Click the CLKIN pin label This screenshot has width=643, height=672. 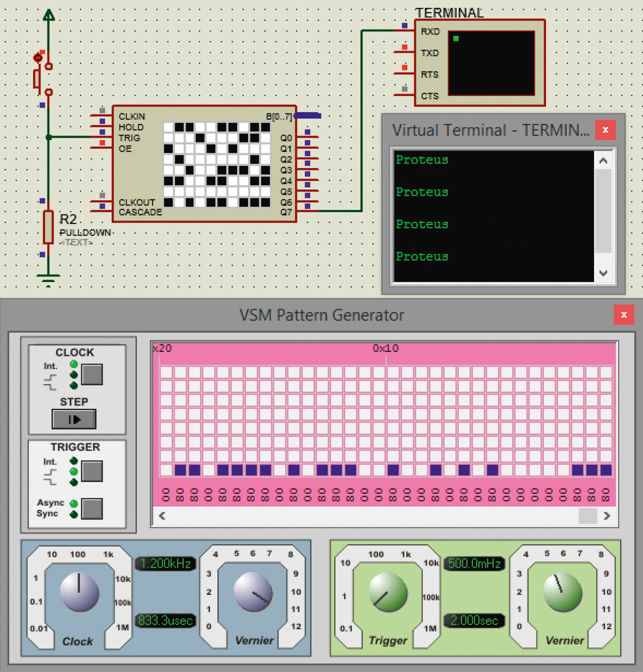click(132, 117)
